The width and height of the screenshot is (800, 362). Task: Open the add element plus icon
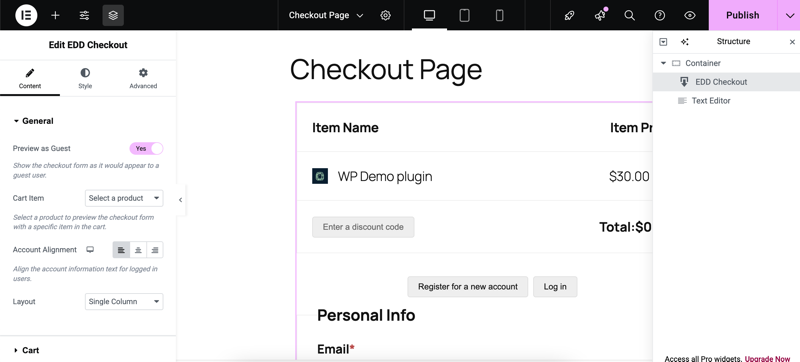(55, 15)
